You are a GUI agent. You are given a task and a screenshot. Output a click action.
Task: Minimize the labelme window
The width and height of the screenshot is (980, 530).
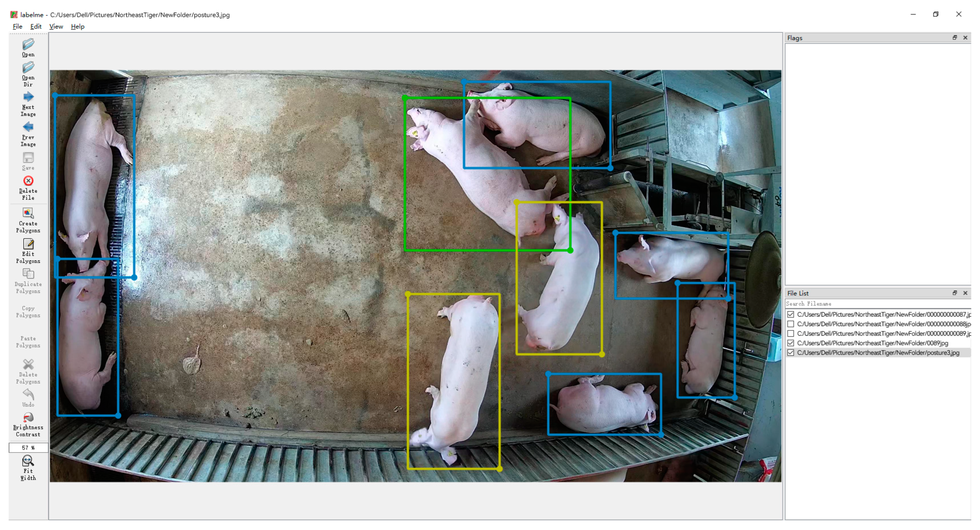913,14
